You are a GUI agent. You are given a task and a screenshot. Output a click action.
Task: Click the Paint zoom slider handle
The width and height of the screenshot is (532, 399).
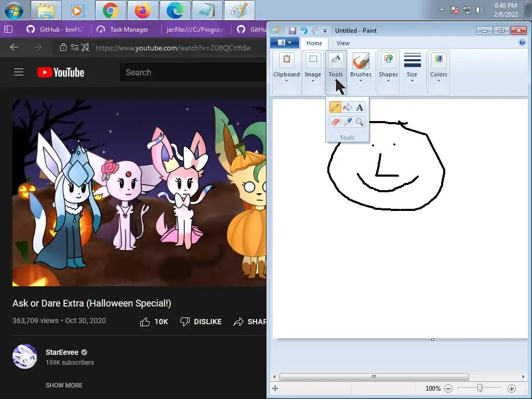[480, 388]
